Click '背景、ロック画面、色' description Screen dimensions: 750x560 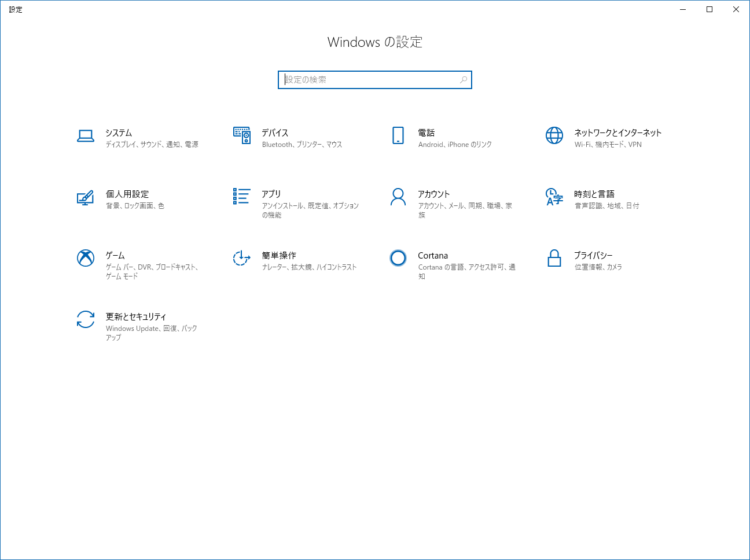(x=135, y=206)
